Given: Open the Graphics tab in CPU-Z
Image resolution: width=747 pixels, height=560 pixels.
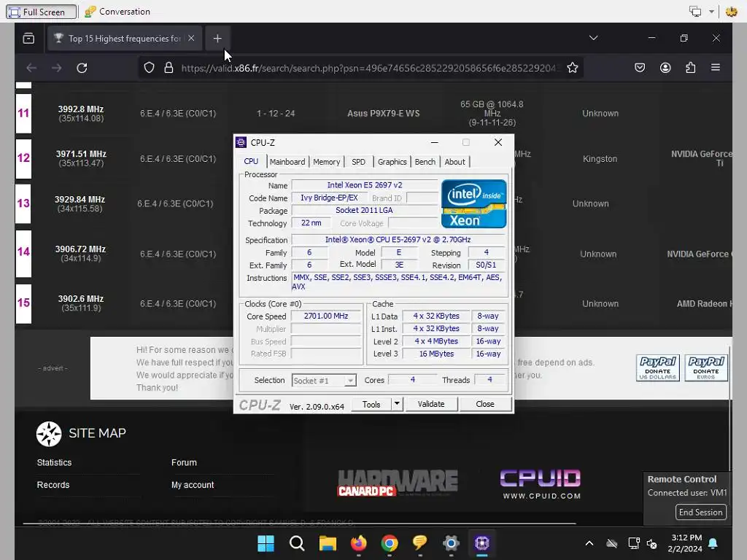Looking at the screenshot, I should coord(392,162).
